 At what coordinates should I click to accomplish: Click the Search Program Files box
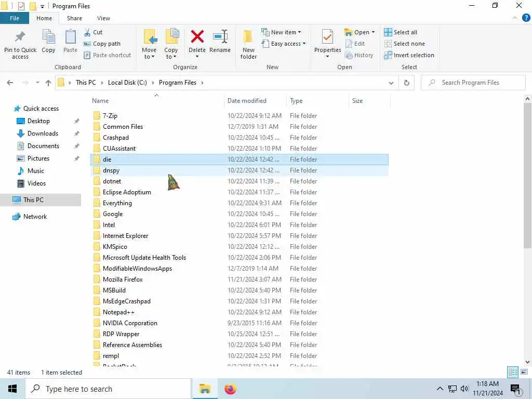473,83
